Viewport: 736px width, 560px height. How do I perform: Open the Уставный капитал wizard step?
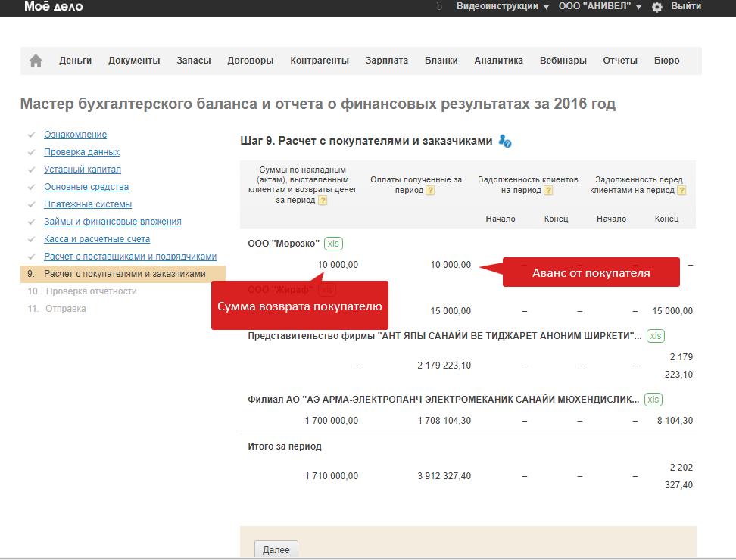83,170
